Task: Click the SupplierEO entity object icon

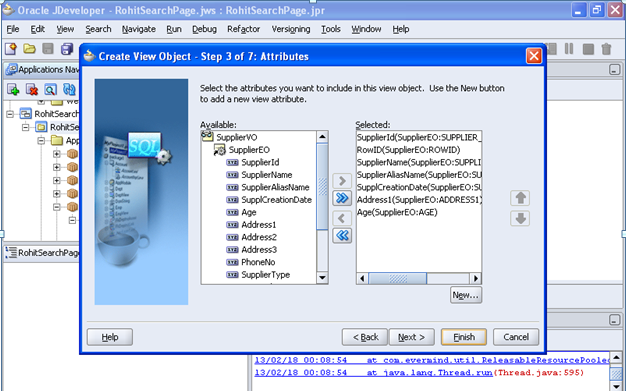Action: coord(220,150)
